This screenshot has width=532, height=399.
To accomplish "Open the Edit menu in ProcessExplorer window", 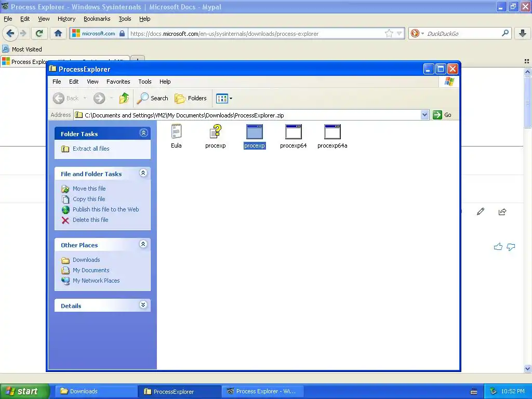I will [x=74, y=82].
